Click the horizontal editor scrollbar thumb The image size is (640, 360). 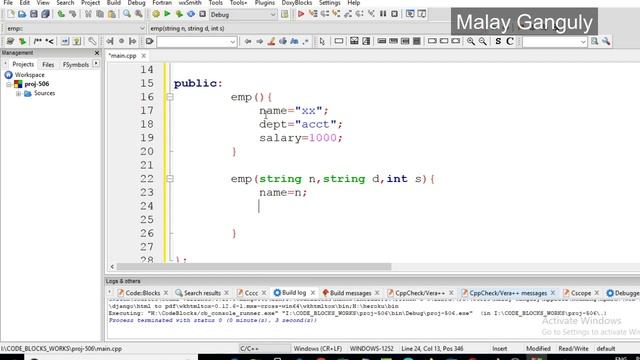[254, 267]
